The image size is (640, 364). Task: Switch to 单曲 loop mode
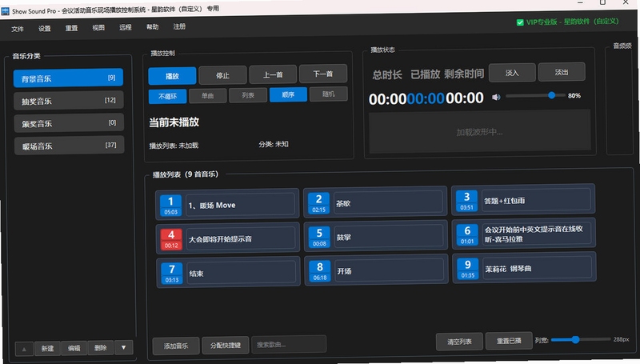(207, 95)
